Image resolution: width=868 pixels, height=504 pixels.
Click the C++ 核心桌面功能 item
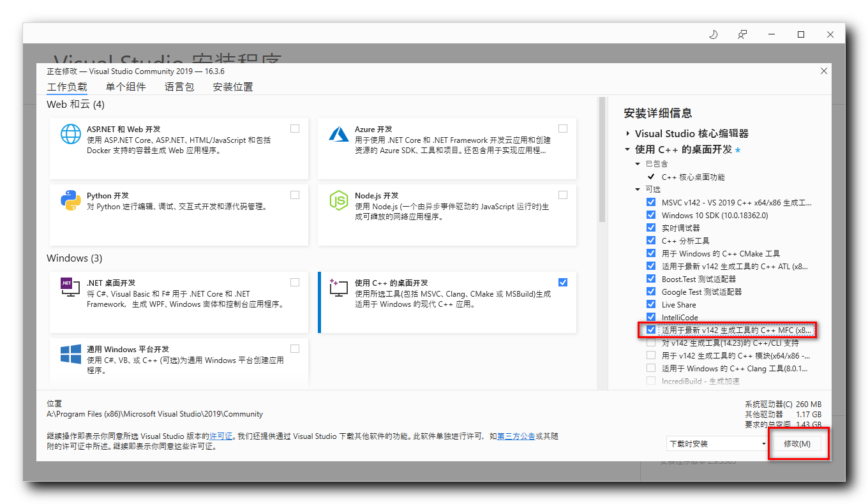(x=693, y=177)
